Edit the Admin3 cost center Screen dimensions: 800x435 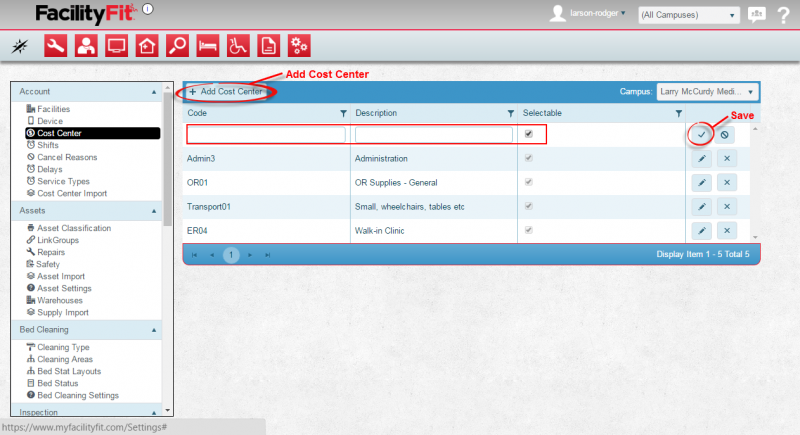coord(702,159)
